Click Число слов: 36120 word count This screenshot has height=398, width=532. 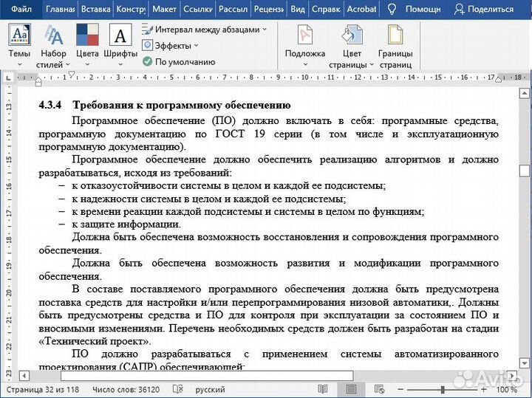(126, 390)
